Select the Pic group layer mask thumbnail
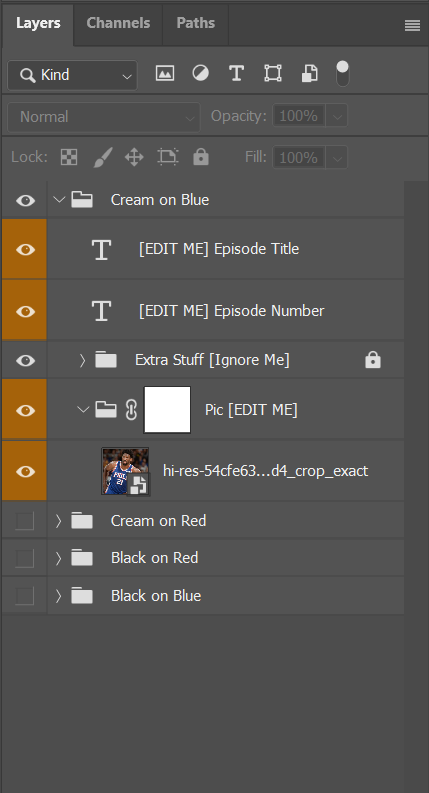This screenshot has width=429, height=793. tap(167, 410)
